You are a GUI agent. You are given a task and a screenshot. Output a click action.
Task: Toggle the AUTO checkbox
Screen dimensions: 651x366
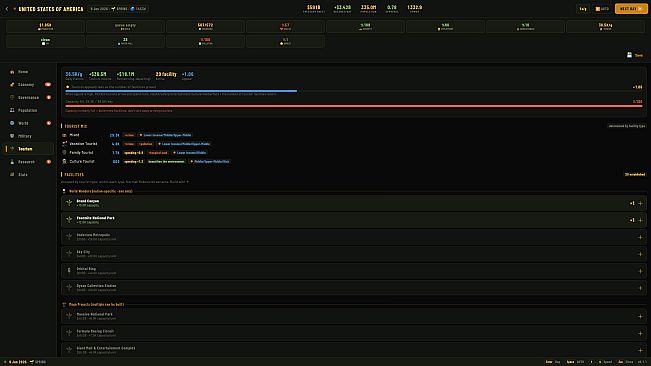[602, 9]
